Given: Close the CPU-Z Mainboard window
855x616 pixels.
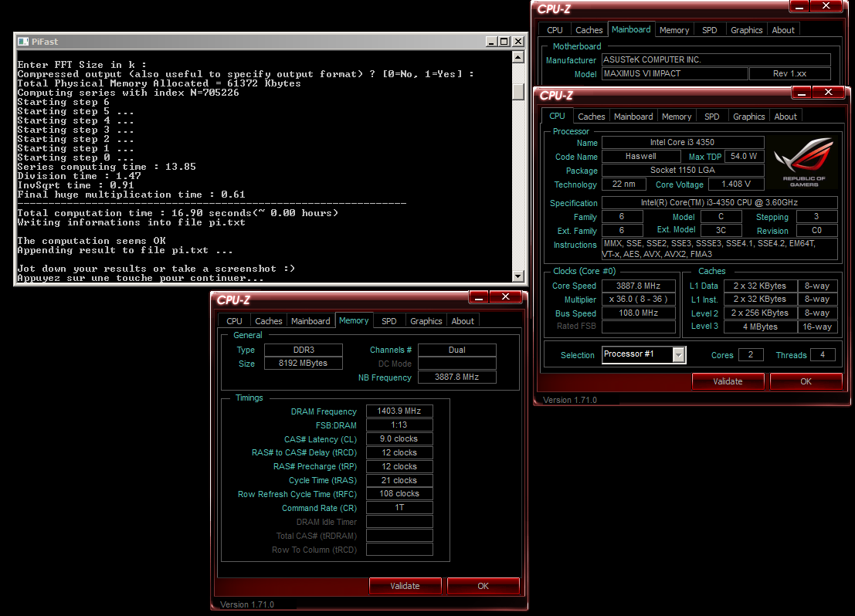Looking at the screenshot, I should (x=826, y=5).
